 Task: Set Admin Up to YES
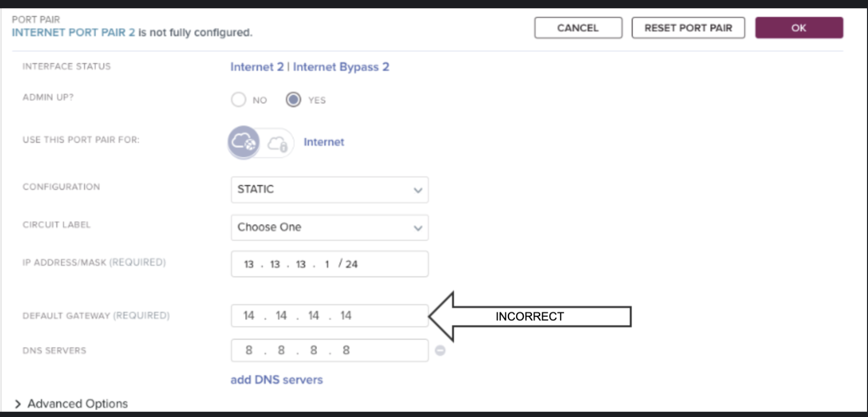pos(294,99)
